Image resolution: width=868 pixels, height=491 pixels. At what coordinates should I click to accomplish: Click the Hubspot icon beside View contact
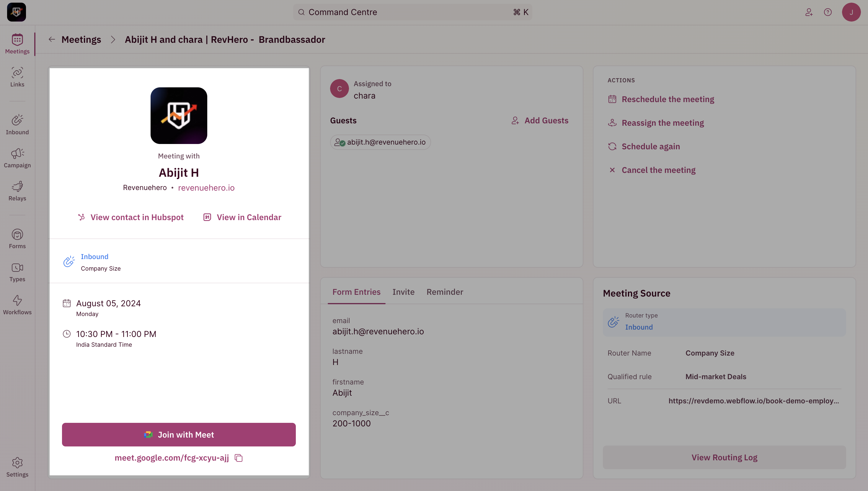pyautogui.click(x=81, y=217)
